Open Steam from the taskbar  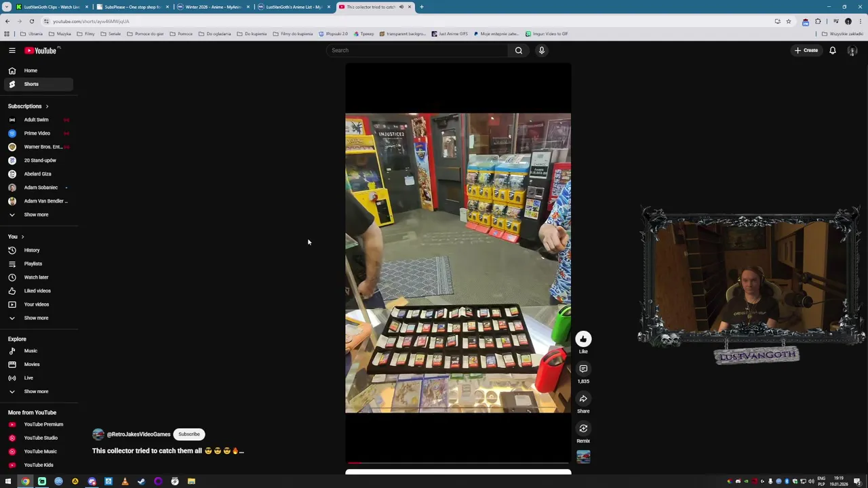pos(141,481)
